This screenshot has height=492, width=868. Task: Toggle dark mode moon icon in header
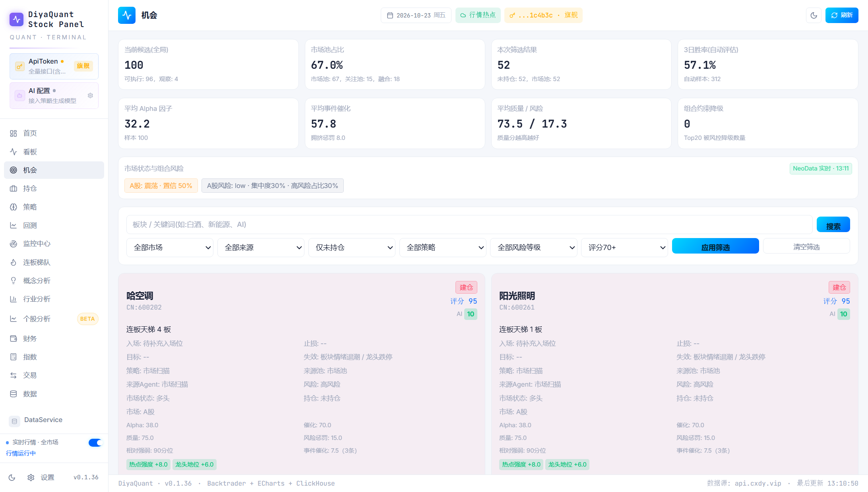[x=814, y=15]
